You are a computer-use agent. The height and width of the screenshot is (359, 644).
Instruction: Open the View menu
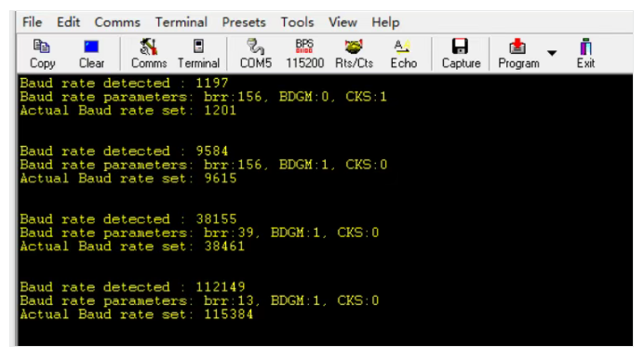[x=342, y=22]
